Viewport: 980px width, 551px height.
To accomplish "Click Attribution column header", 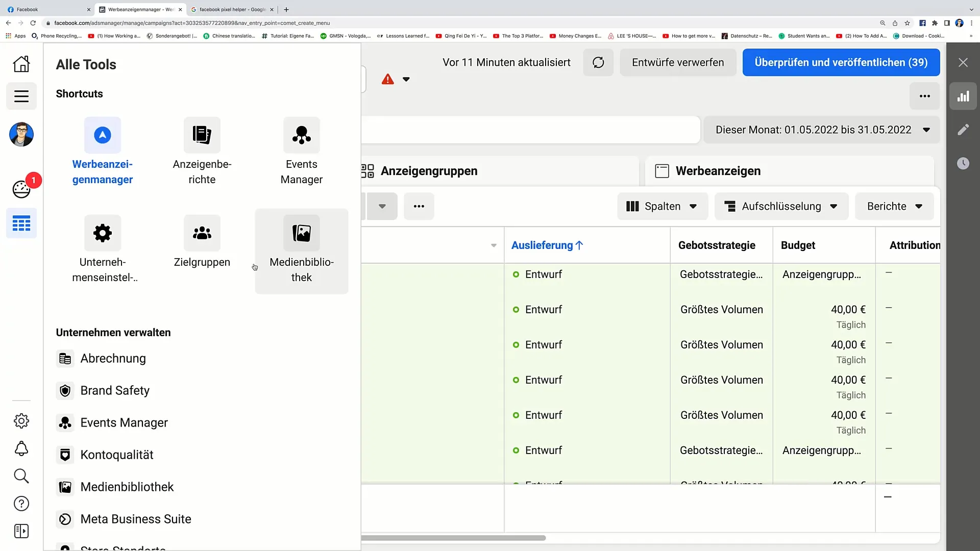I will tap(915, 245).
